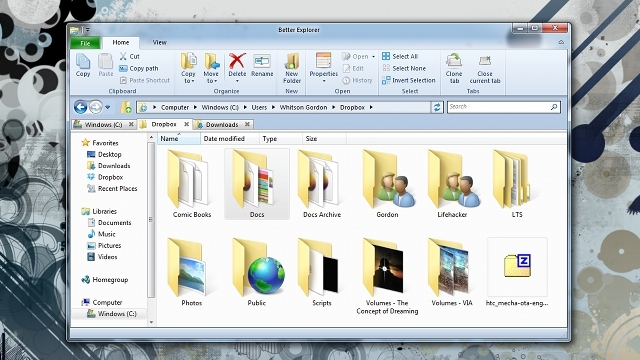Close the Downloads tab
This screenshot has height=360, width=640.
pos(247,124)
